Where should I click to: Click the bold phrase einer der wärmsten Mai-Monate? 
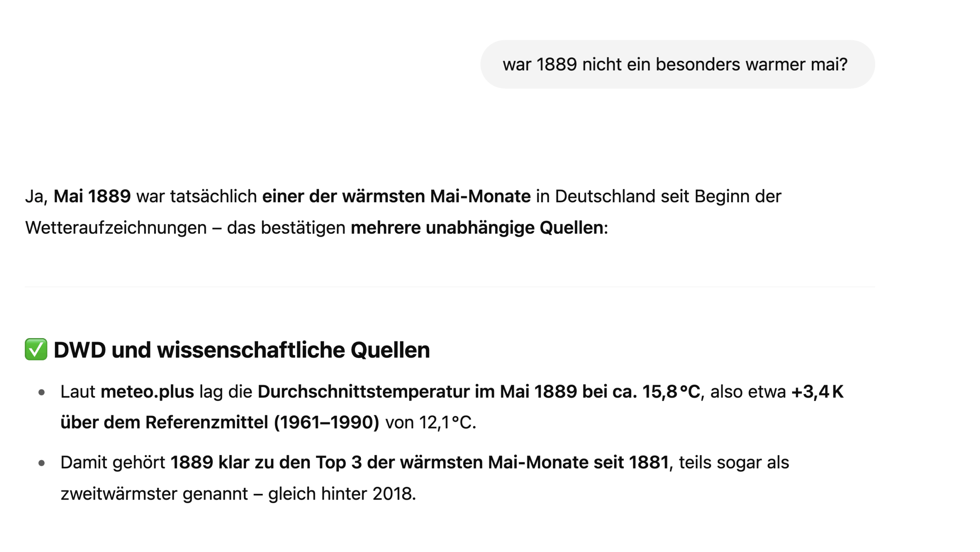tap(397, 196)
